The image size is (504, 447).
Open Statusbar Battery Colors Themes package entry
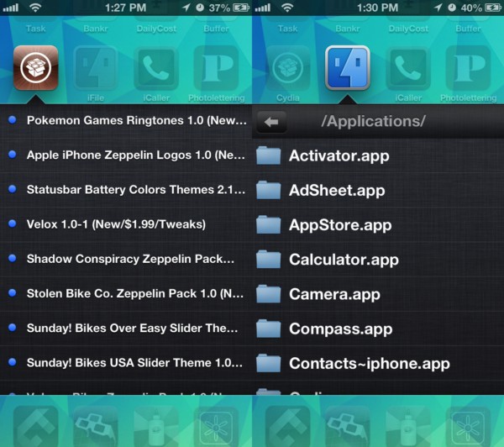[134, 190]
